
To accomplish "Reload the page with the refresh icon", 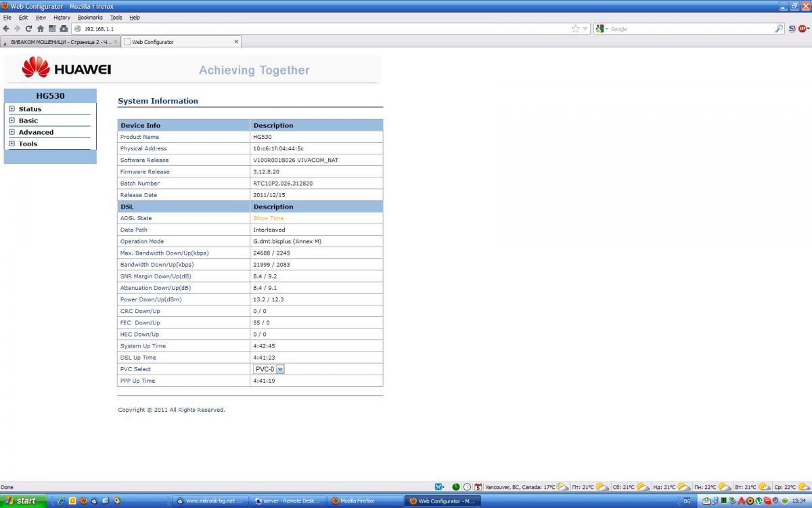I will (x=28, y=28).
